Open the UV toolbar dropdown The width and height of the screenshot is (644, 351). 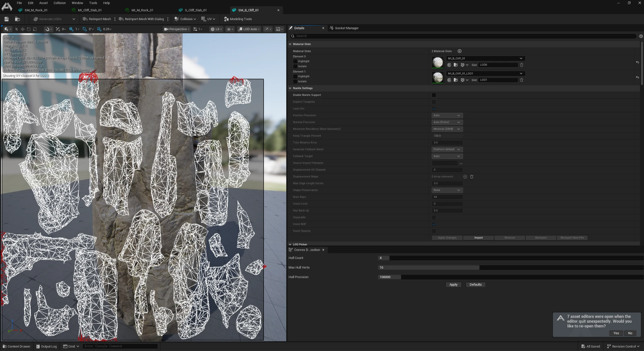tap(208, 19)
